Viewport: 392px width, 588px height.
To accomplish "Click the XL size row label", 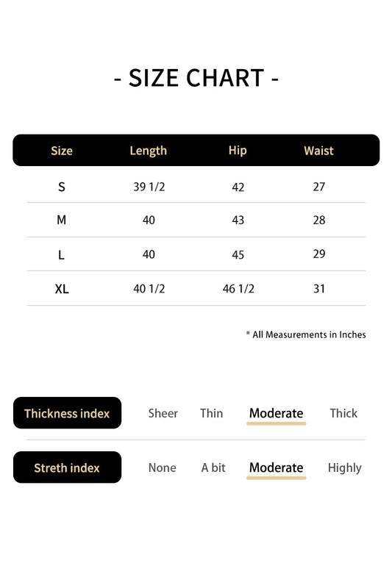I will click(62, 289).
